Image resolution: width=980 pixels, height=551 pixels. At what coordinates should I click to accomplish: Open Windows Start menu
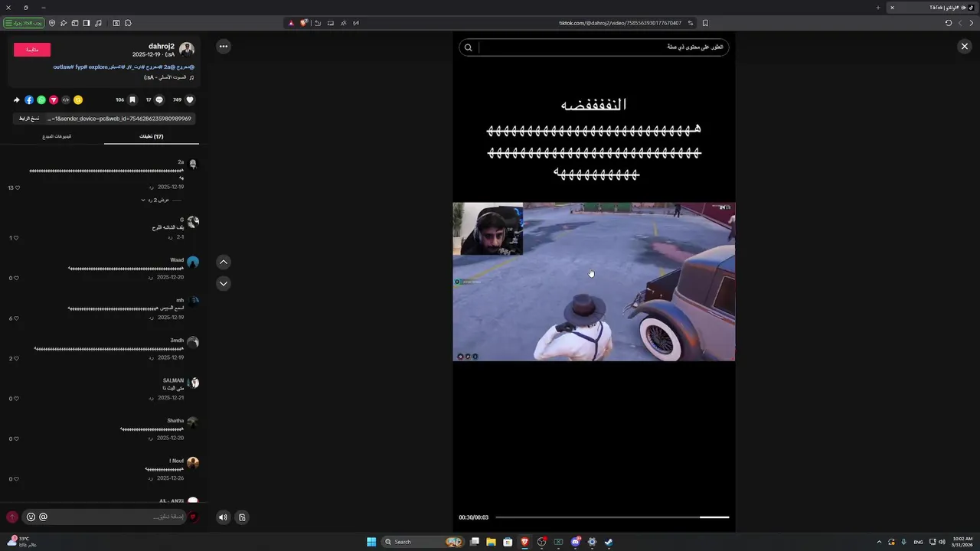371,542
